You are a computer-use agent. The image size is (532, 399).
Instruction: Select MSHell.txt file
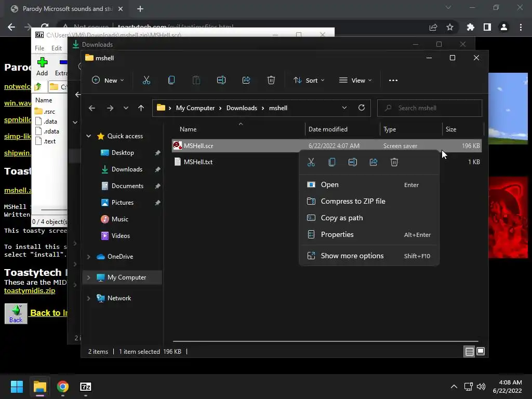198,162
